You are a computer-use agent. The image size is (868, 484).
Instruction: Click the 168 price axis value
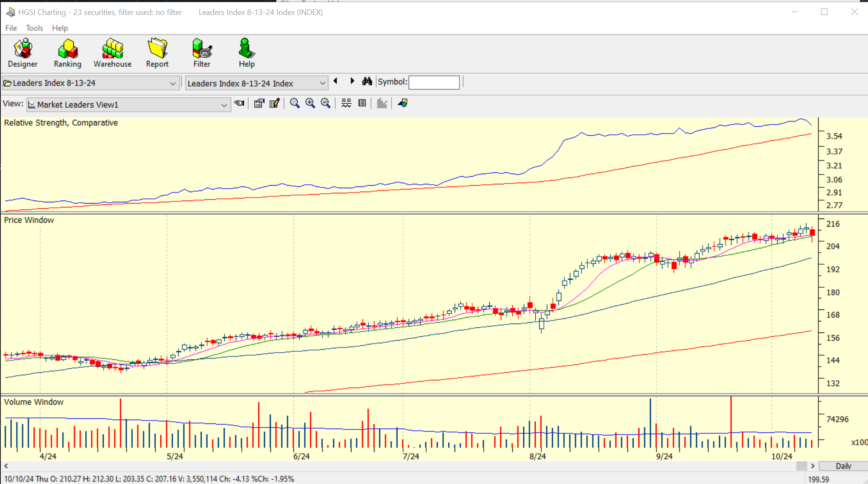(x=833, y=315)
